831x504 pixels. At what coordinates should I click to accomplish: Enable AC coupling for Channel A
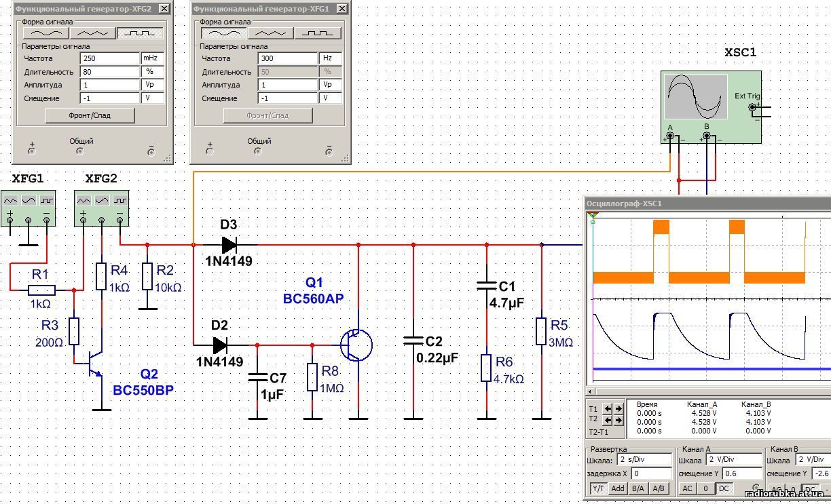click(687, 488)
